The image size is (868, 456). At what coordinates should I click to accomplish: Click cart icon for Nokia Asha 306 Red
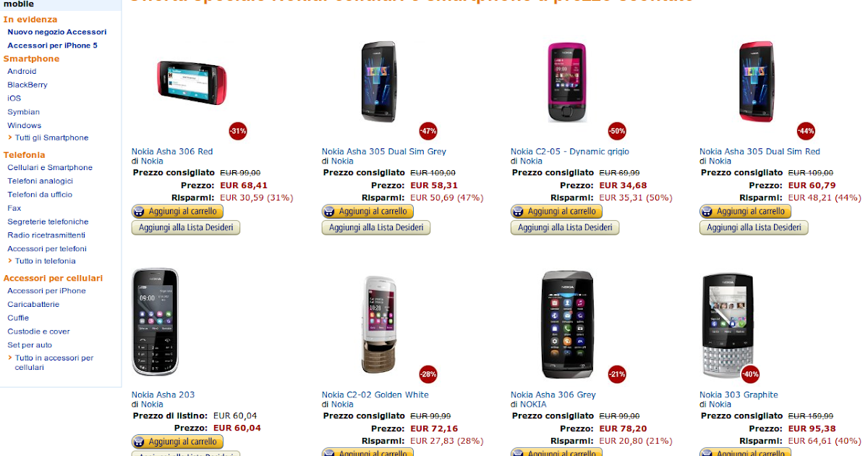pos(139,211)
